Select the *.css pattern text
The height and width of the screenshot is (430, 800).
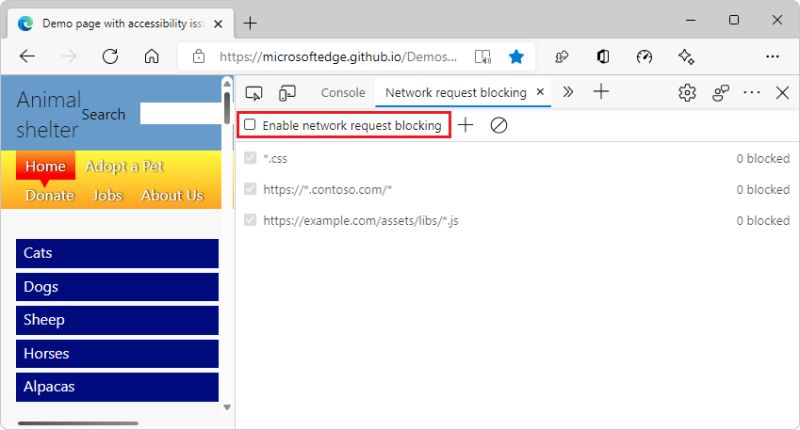pos(275,159)
